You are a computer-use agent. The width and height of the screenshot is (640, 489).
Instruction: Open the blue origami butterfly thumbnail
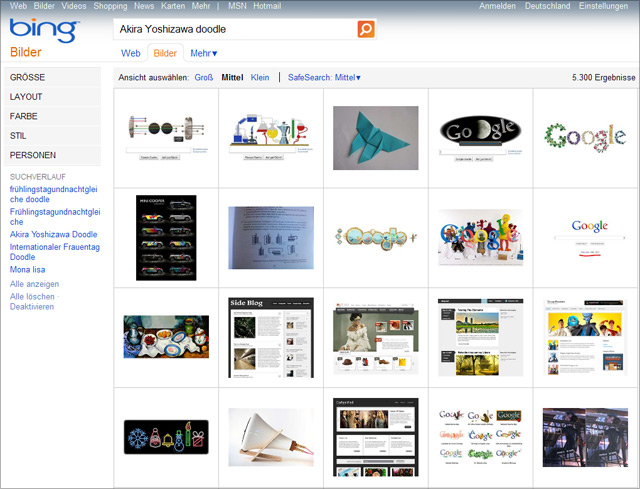(376, 138)
